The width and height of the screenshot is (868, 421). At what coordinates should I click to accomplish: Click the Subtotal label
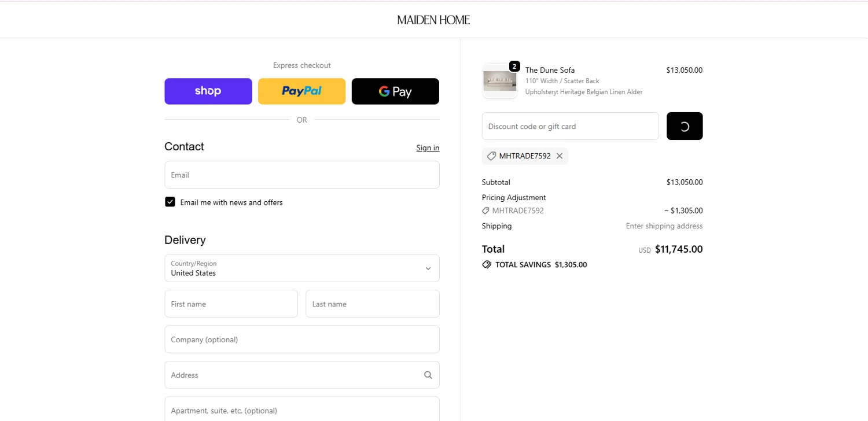point(496,182)
